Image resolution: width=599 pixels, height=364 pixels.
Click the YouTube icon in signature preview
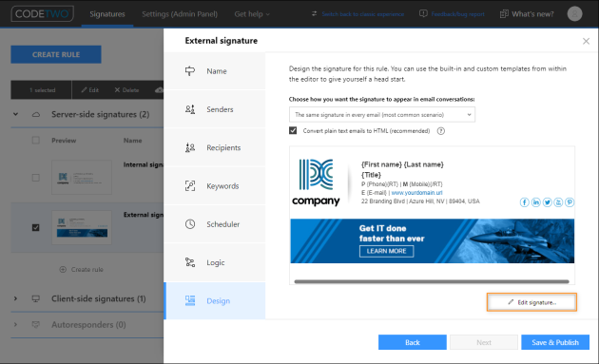point(558,202)
